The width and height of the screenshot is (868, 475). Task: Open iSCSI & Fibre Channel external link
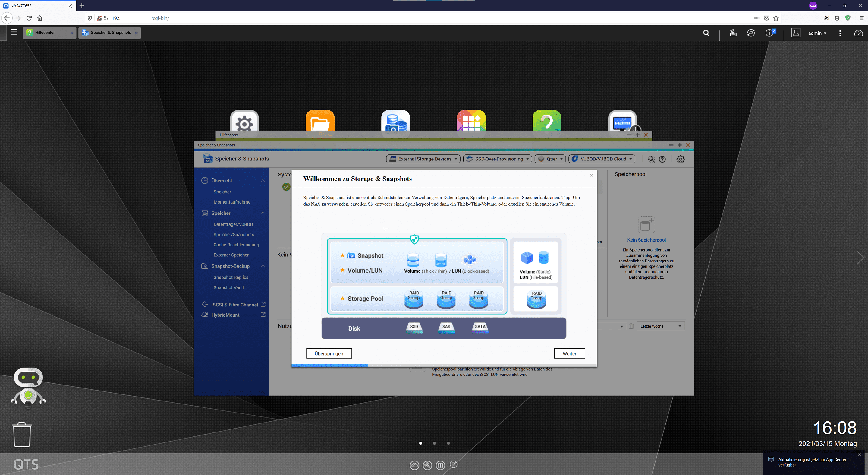click(263, 304)
